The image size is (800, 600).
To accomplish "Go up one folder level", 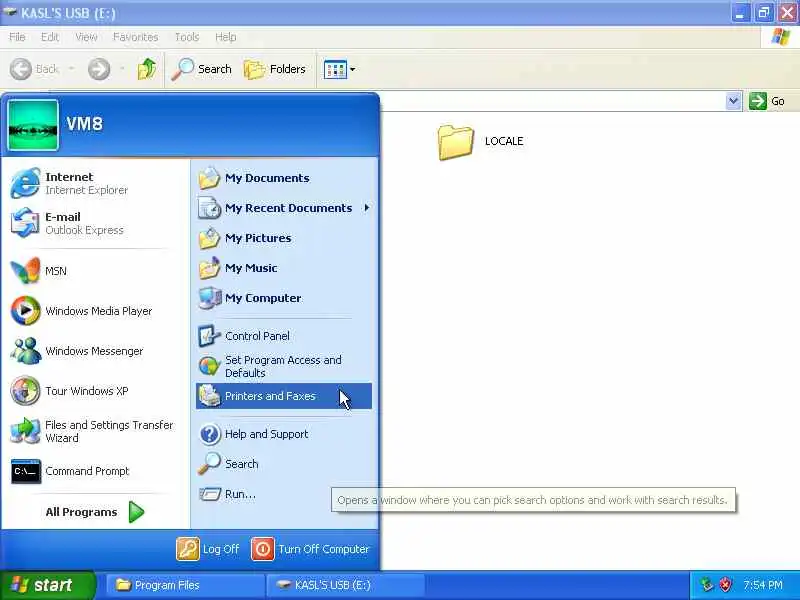I will 147,69.
